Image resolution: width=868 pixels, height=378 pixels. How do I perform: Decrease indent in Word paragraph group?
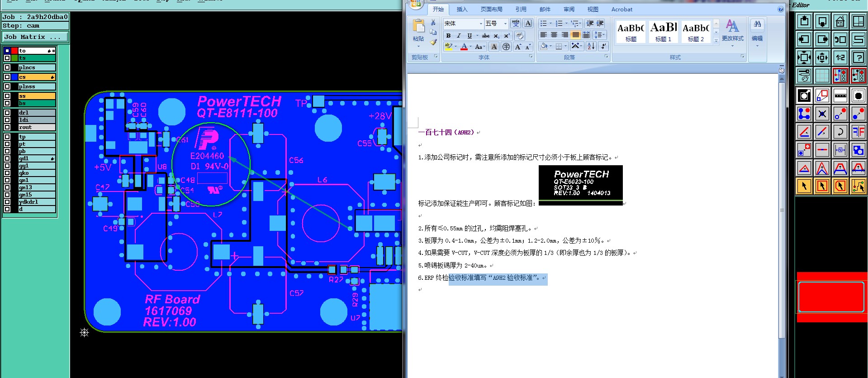[x=590, y=23]
